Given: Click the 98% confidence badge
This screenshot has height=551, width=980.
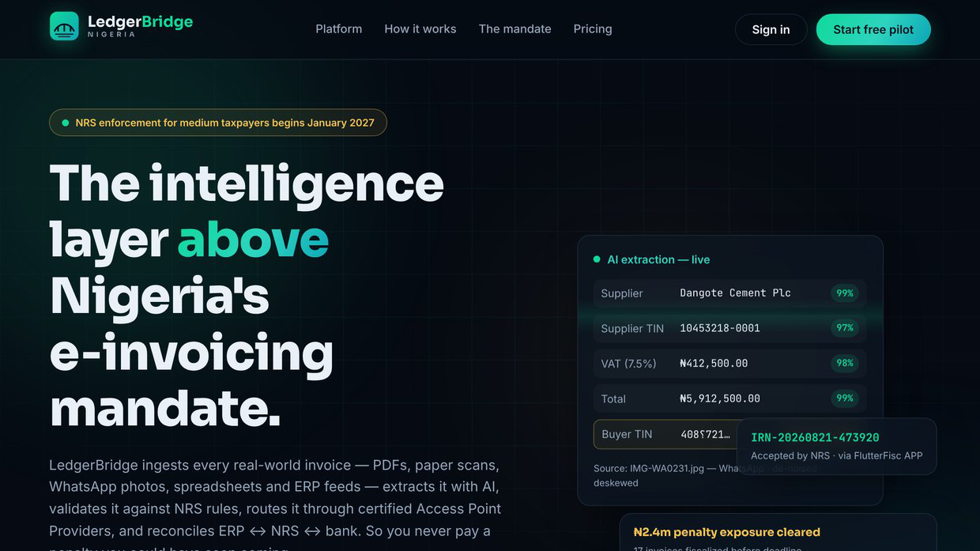Looking at the screenshot, I should pos(845,363).
